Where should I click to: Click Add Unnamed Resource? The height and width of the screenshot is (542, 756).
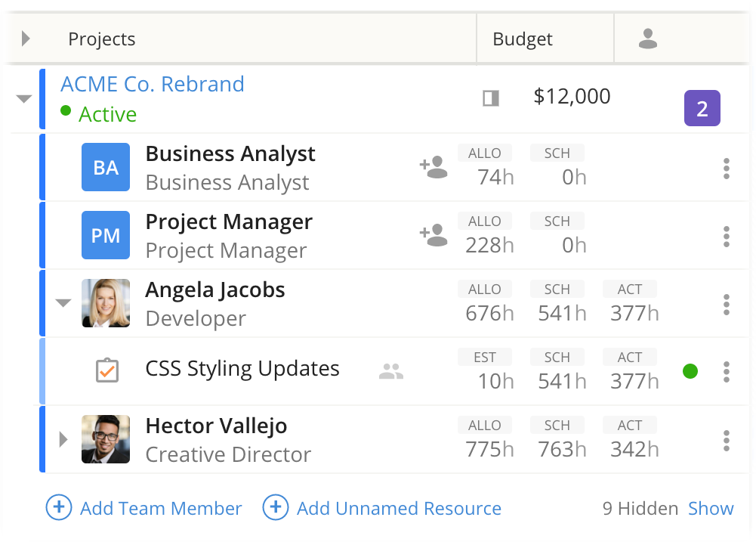382,509
